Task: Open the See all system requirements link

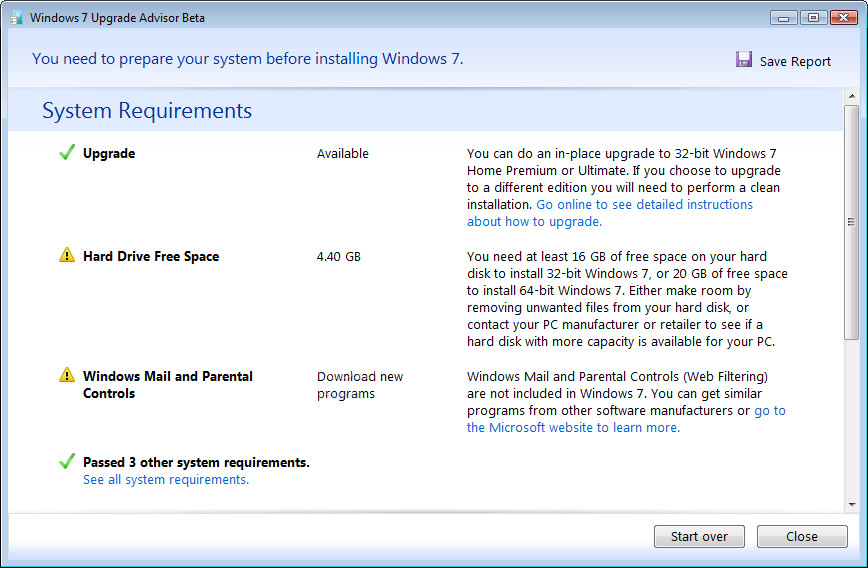Action: [x=166, y=480]
